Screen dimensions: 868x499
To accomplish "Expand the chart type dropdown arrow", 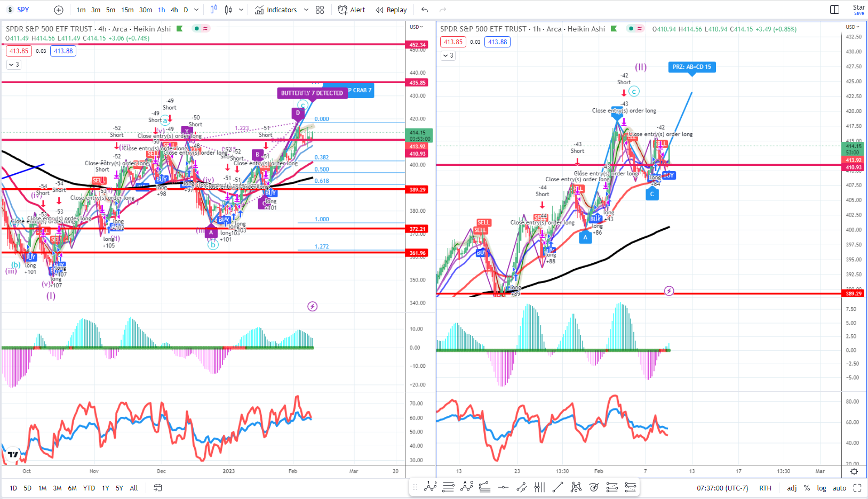I will coord(241,10).
